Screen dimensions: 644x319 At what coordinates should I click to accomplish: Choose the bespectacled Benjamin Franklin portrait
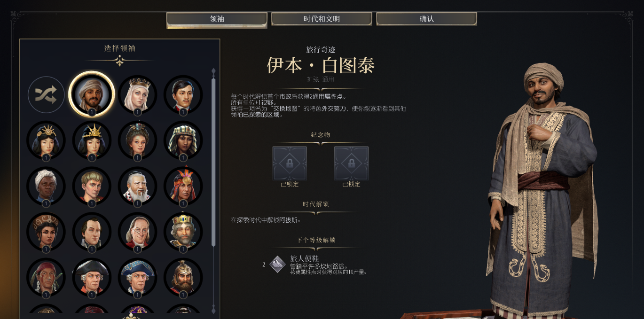[137, 232]
